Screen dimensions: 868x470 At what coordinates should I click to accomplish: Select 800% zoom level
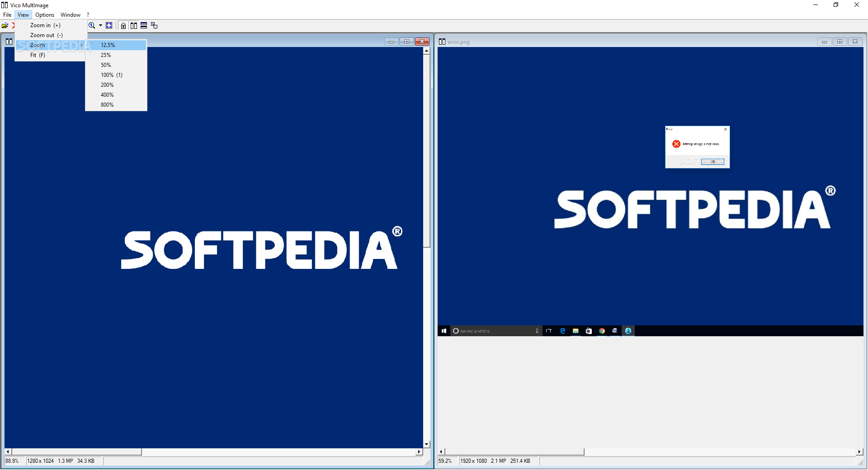116,105
